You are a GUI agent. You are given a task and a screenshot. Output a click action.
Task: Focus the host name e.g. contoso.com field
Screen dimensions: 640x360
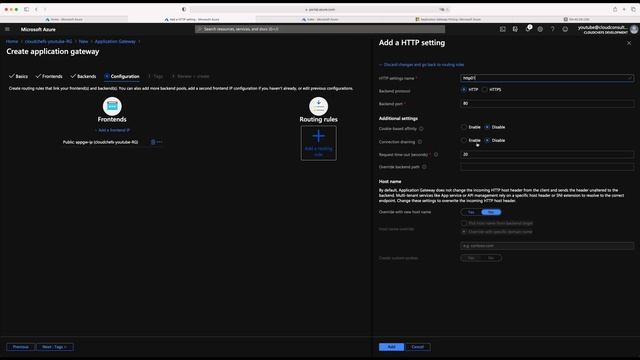(x=547, y=246)
